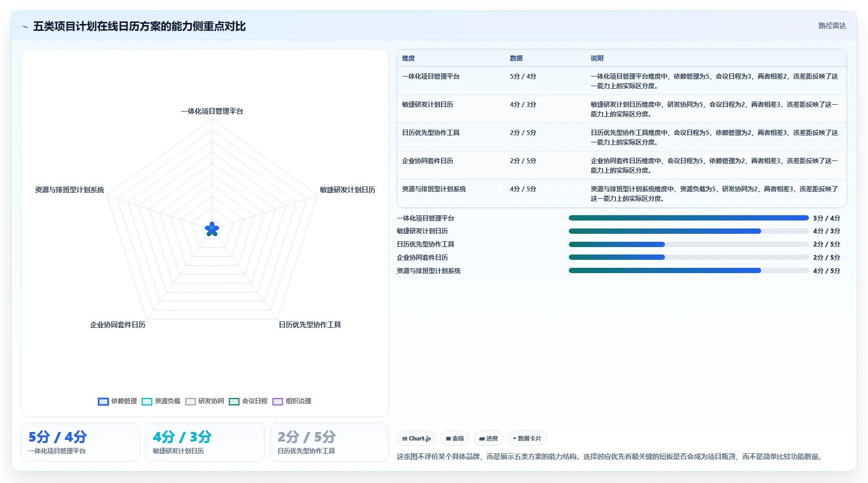
Task: Click the header icon beside the title
Action: point(25,27)
